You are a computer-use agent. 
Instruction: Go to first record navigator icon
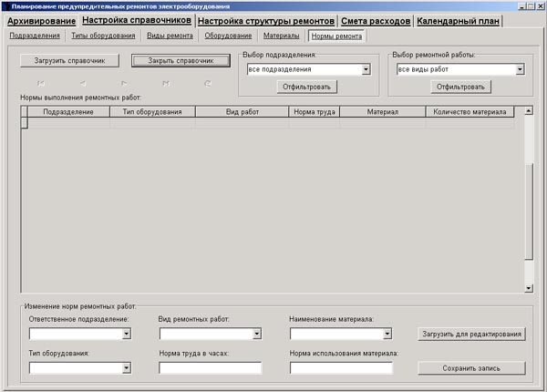41,83
